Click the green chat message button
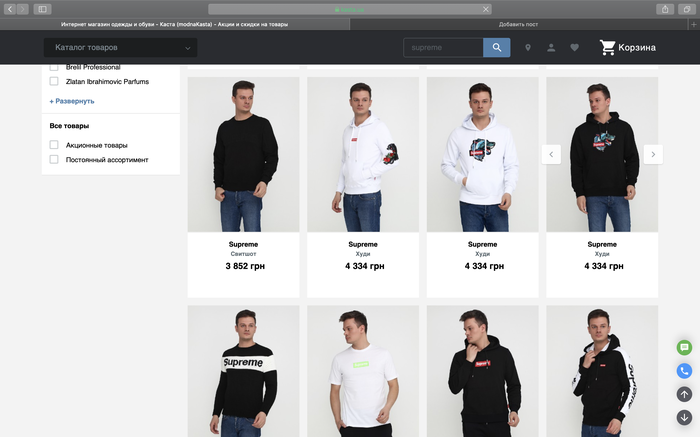Screen dimensions: 700x437 point(684,347)
